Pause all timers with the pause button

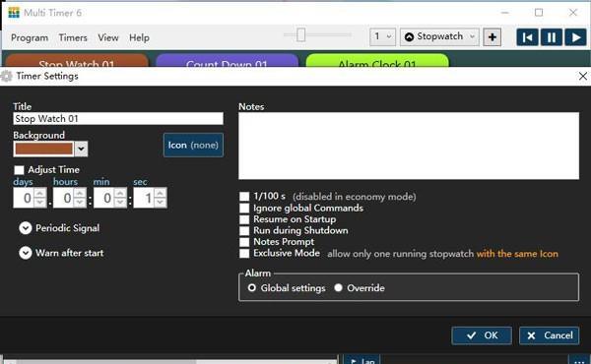point(551,37)
